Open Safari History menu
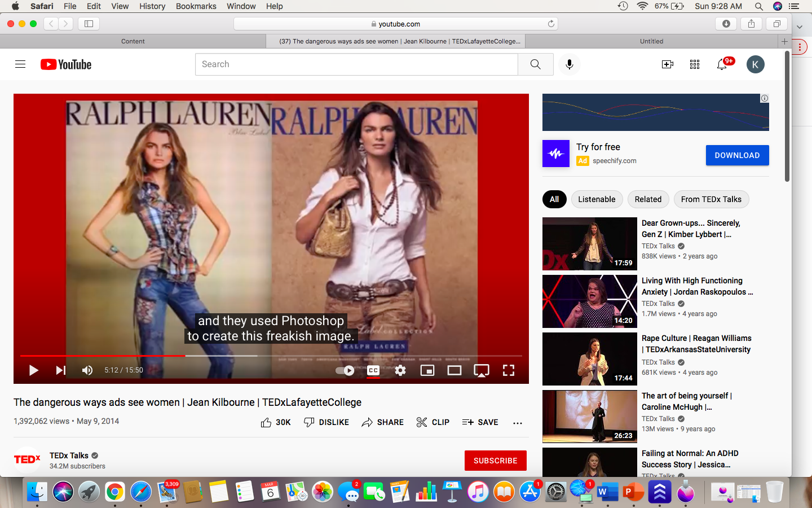 point(152,6)
